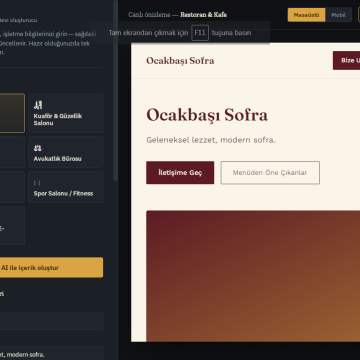Click the large Ocakbaşı Sofra hero heading

(207, 115)
